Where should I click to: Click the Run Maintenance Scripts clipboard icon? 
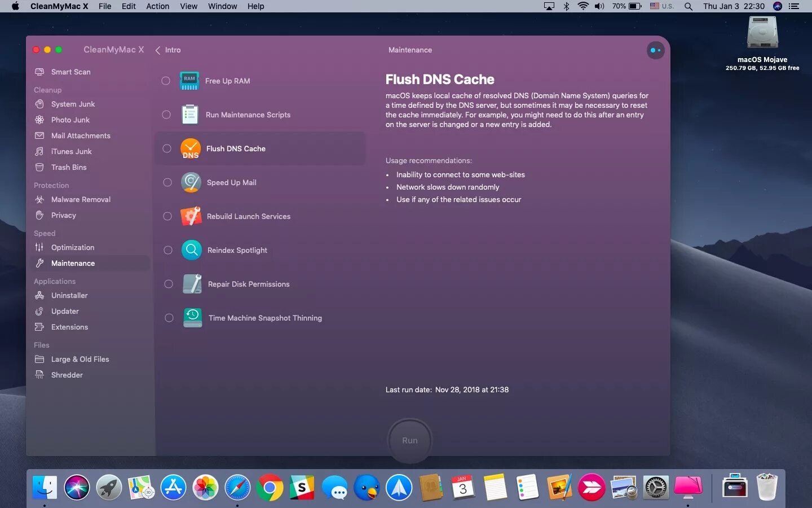[190, 115]
